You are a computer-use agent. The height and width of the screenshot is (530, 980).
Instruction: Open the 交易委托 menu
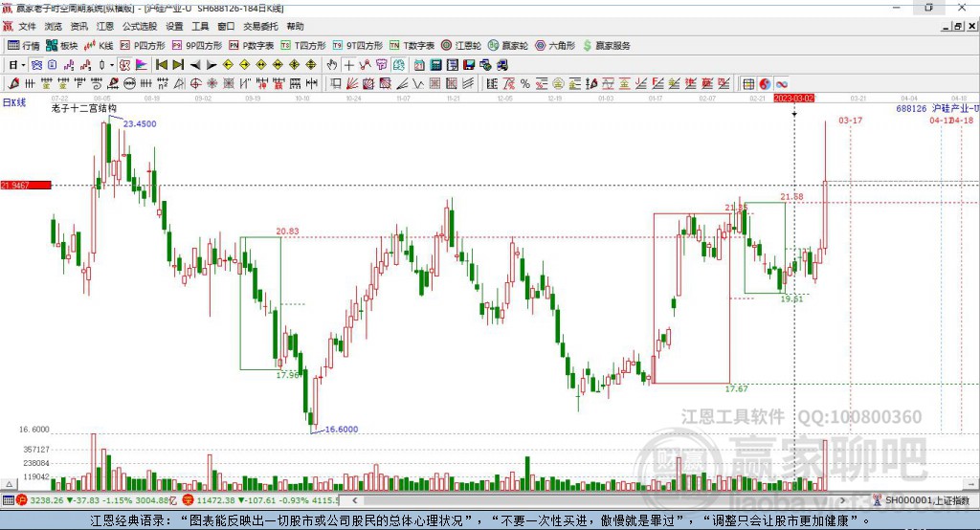click(260, 26)
